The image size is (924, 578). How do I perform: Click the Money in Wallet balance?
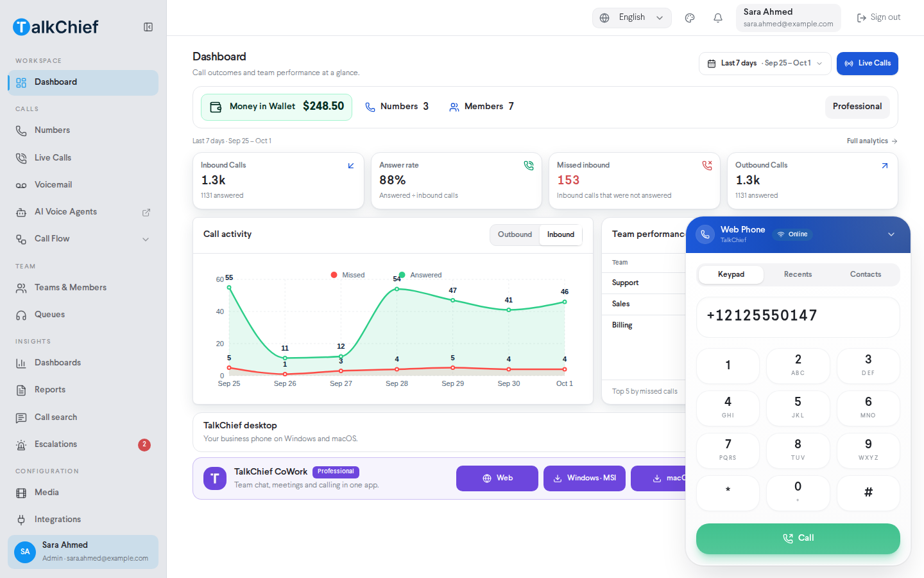(x=277, y=107)
